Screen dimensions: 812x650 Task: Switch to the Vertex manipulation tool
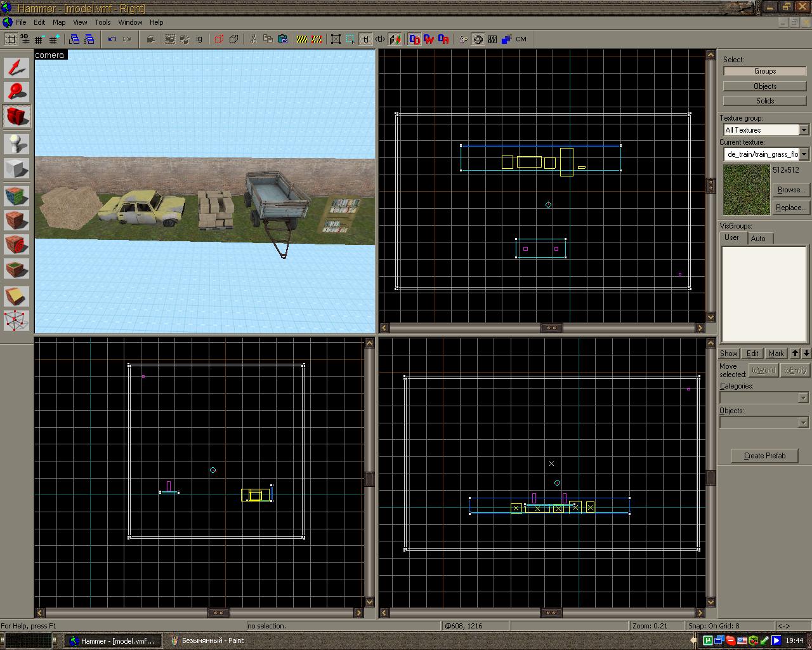point(16,321)
